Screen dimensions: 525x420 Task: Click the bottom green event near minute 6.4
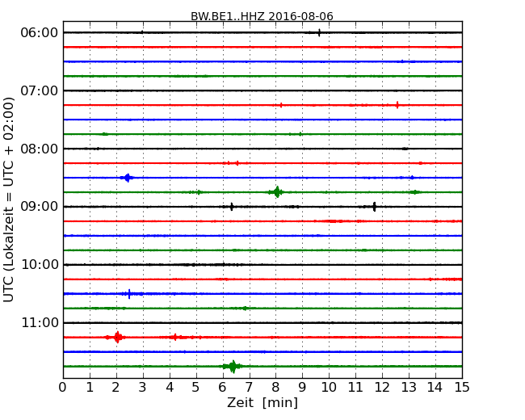(233, 366)
